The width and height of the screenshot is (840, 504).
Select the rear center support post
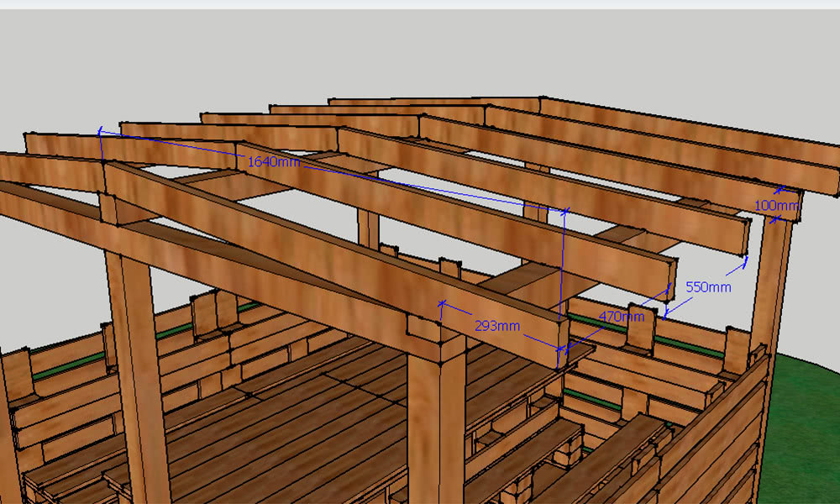point(368,228)
